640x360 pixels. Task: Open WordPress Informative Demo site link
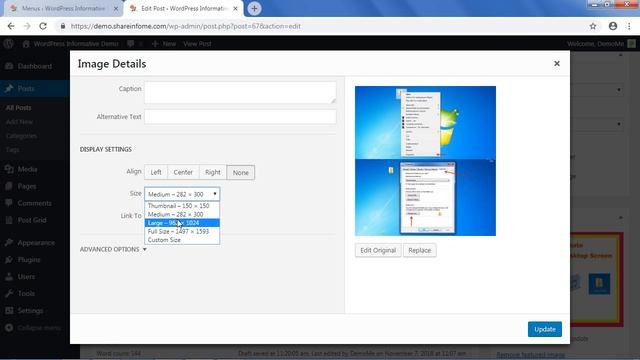[x=71, y=44]
